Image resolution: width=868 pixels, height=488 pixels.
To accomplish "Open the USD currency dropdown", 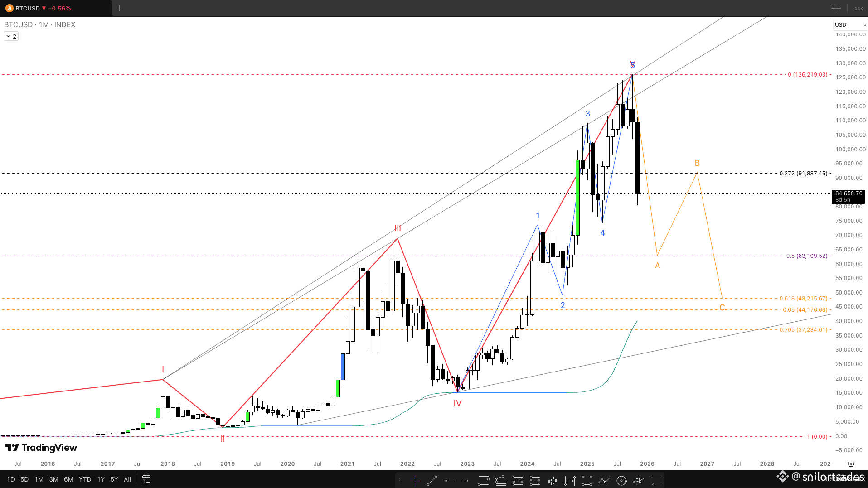I will [850, 25].
